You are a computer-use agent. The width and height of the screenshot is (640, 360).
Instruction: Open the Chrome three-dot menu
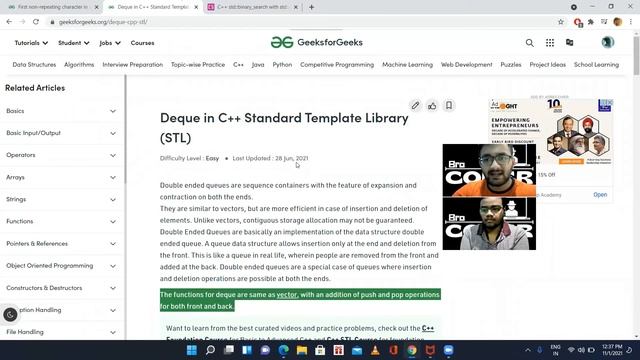(631, 22)
